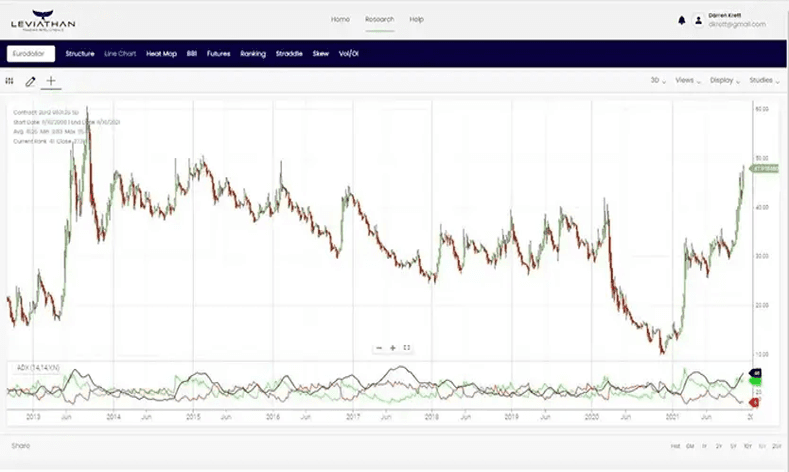The width and height of the screenshot is (789, 472).
Task: Expand the 3D dropdown
Action: coord(657,80)
